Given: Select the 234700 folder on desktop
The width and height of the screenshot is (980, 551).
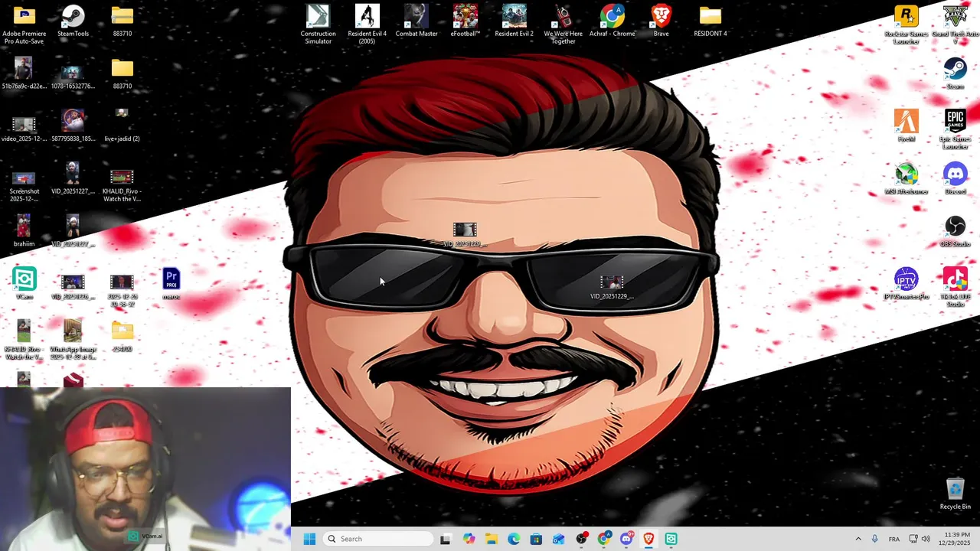Looking at the screenshot, I should (122, 337).
